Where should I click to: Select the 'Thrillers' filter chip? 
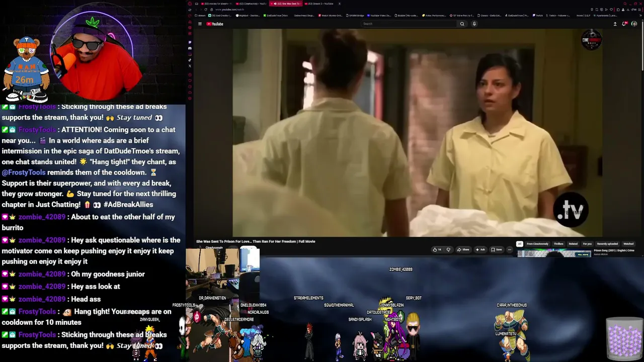coord(558,244)
